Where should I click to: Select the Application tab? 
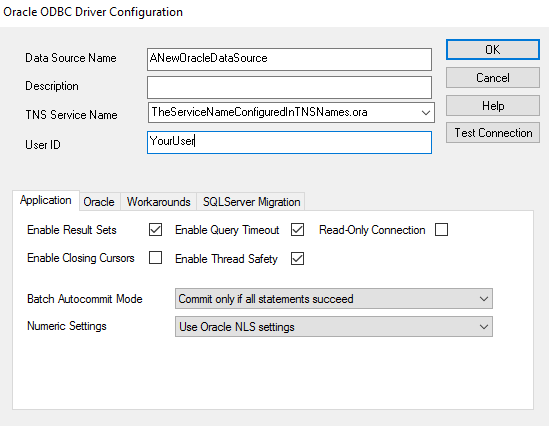(x=46, y=200)
